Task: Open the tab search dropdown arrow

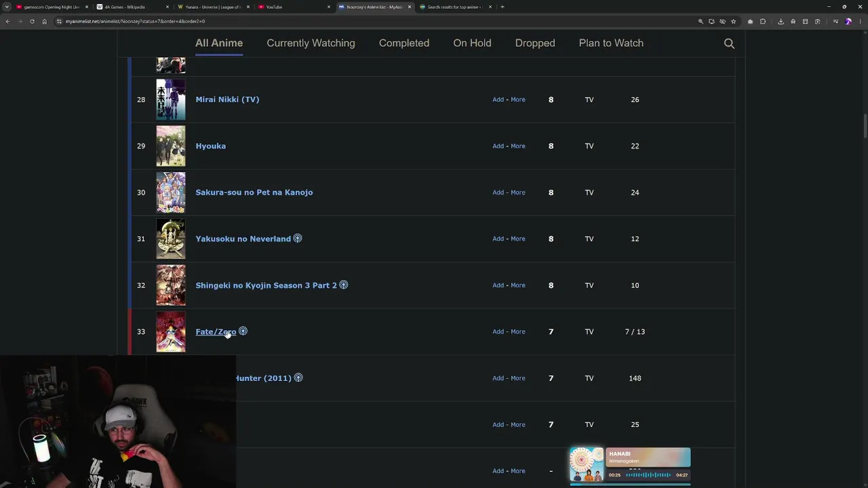Action: pos(7,7)
